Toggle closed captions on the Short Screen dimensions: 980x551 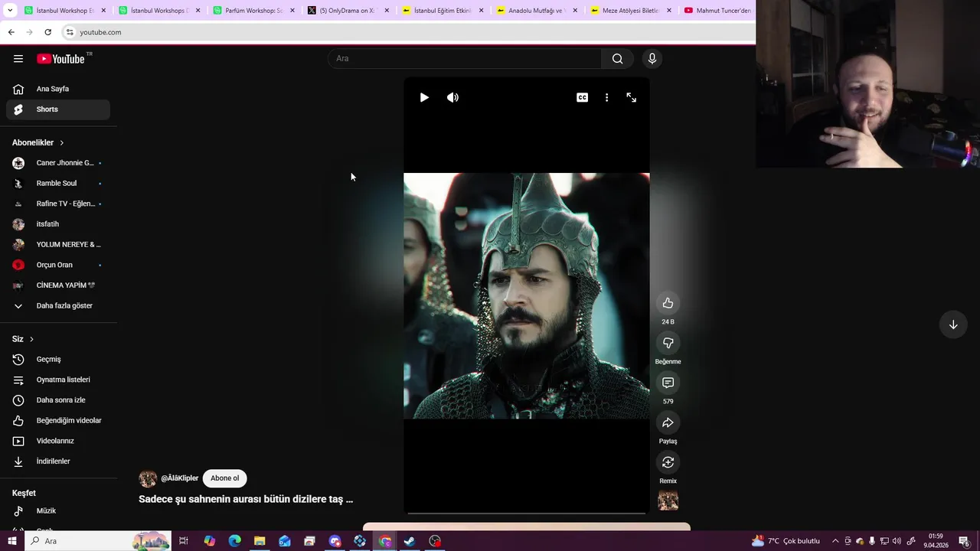pyautogui.click(x=583, y=97)
